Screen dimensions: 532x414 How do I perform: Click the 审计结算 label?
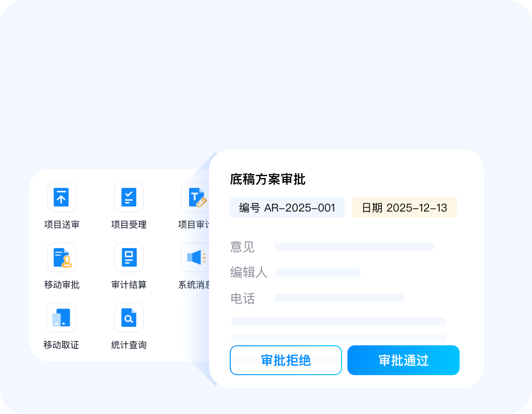click(128, 285)
